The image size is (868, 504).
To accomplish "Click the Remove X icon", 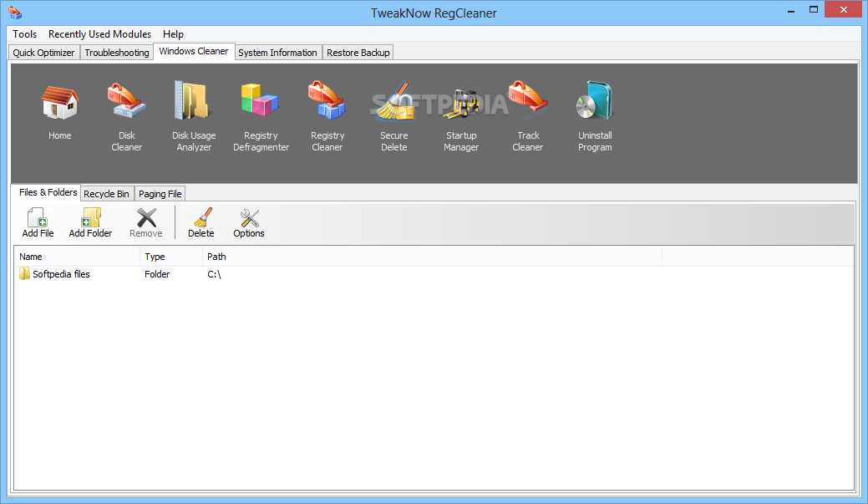I will coord(146,217).
